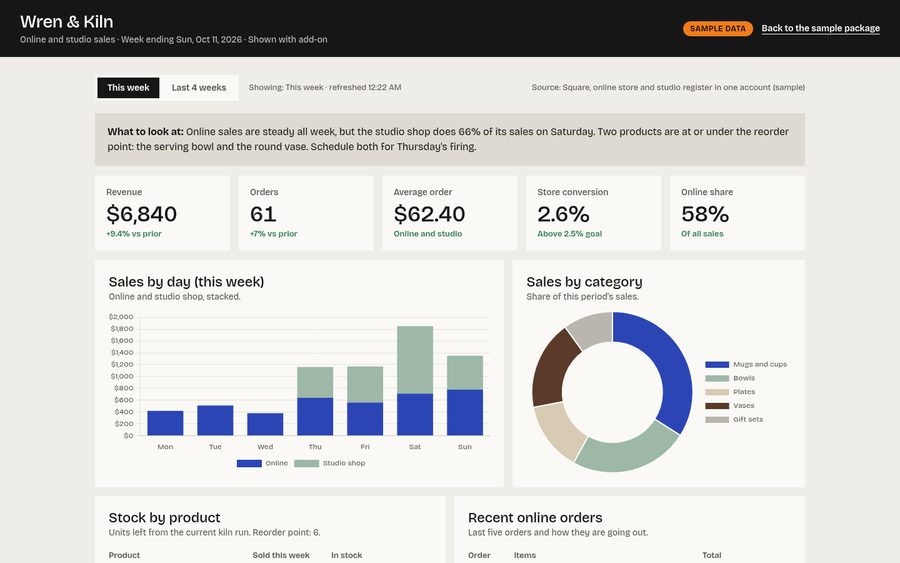Click the Tuesday online bar

pyautogui.click(x=215, y=420)
